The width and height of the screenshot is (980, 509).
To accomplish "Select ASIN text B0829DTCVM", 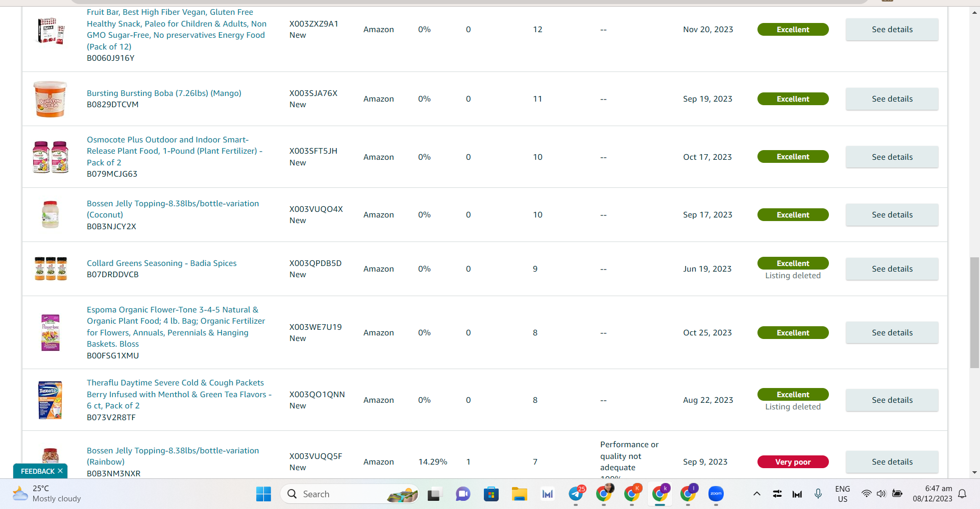I will pyautogui.click(x=113, y=105).
